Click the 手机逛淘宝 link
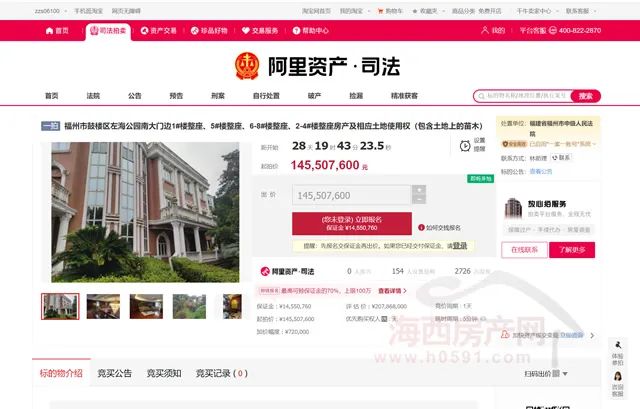The width and height of the screenshot is (640, 409). coord(88,11)
